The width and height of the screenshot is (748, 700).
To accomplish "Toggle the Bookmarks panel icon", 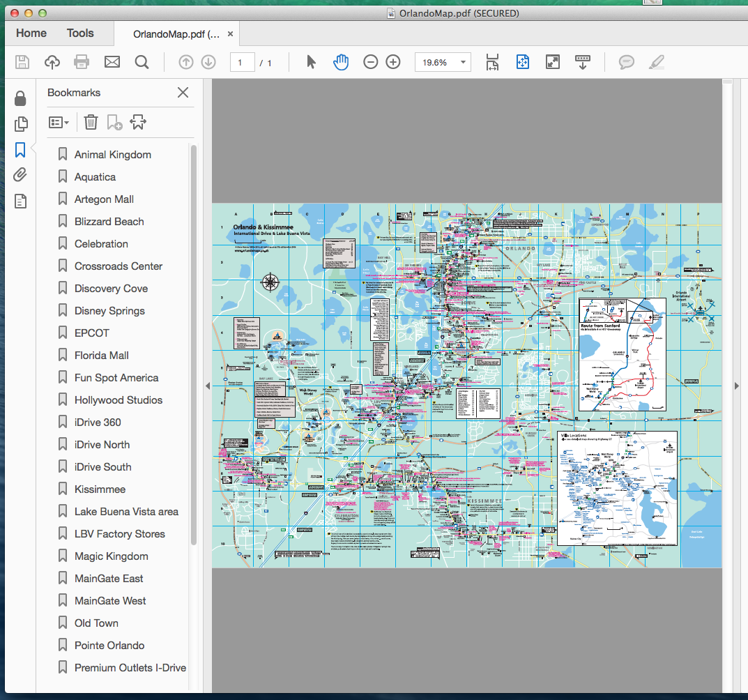I will coord(20,150).
